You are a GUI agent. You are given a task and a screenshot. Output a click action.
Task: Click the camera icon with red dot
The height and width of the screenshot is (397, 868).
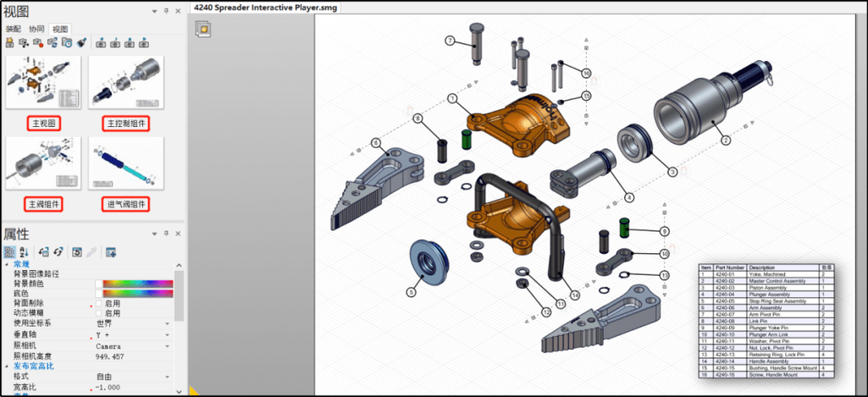point(38,42)
